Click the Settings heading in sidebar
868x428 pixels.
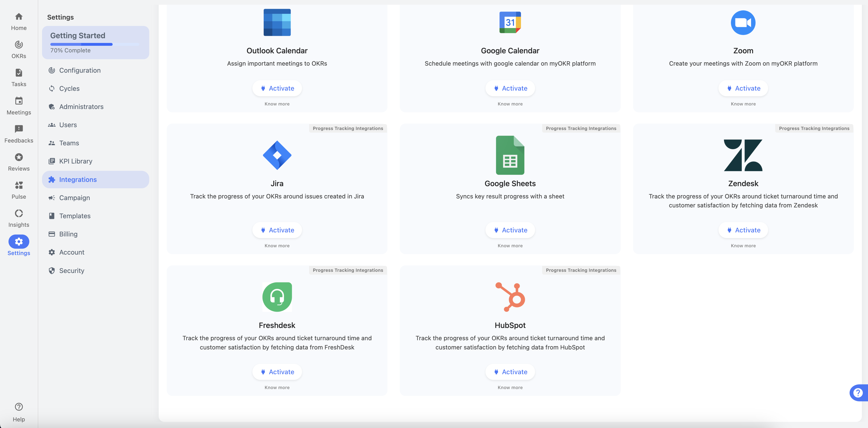(60, 17)
